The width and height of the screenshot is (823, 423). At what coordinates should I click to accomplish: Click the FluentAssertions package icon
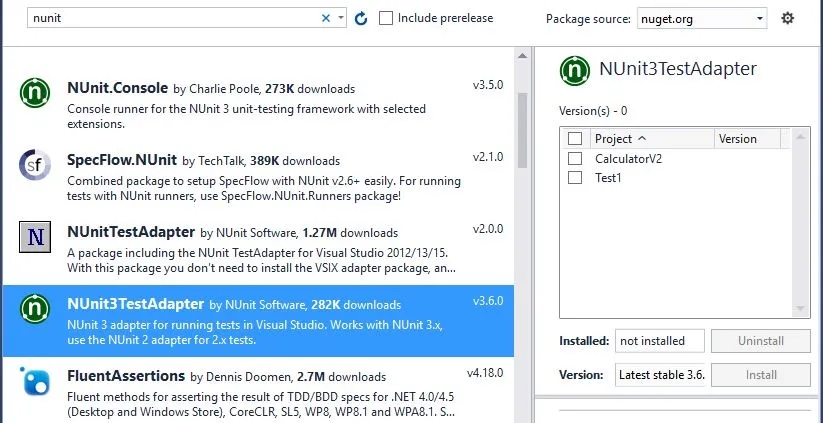pyautogui.click(x=35, y=381)
